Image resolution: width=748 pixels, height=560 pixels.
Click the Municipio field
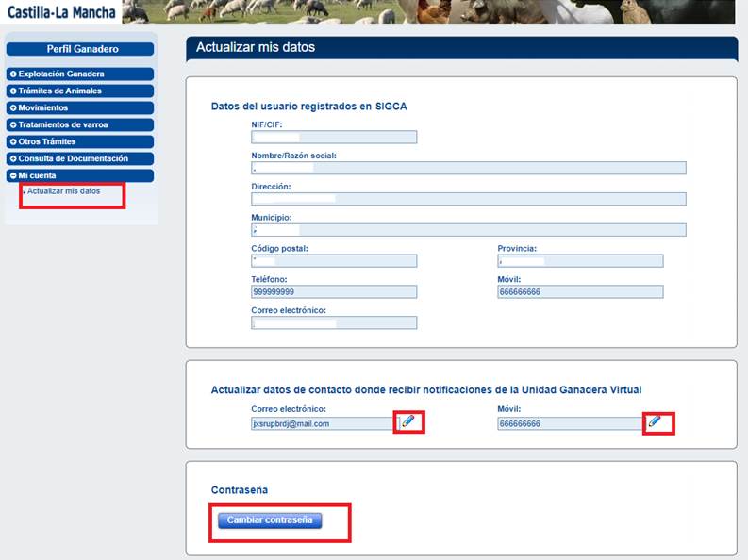pos(468,230)
